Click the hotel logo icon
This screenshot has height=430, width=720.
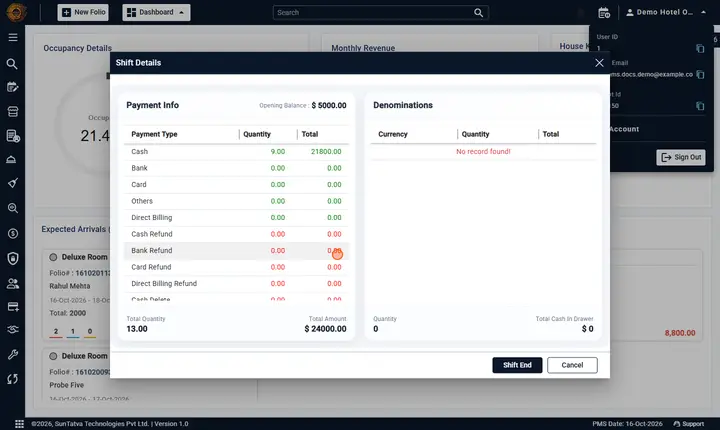(x=16, y=12)
